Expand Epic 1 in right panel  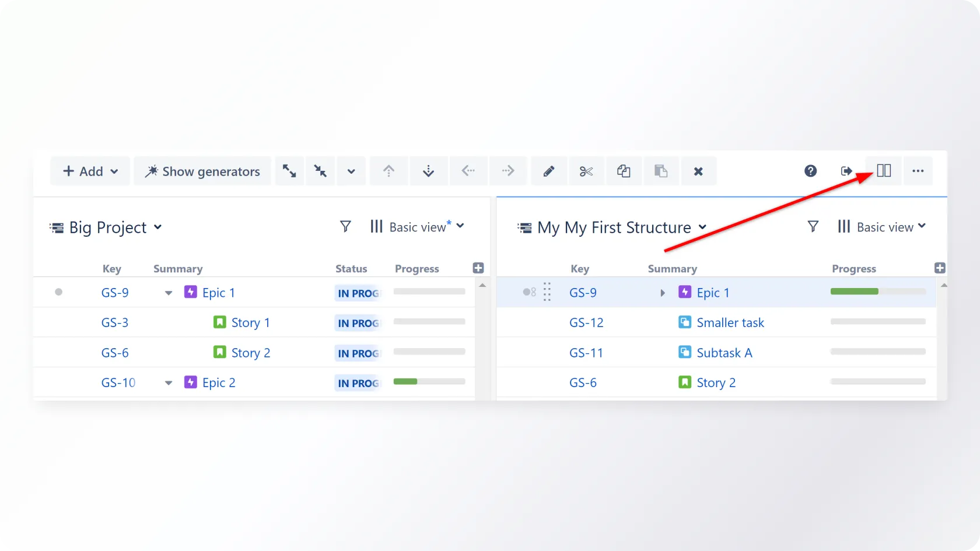click(662, 293)
